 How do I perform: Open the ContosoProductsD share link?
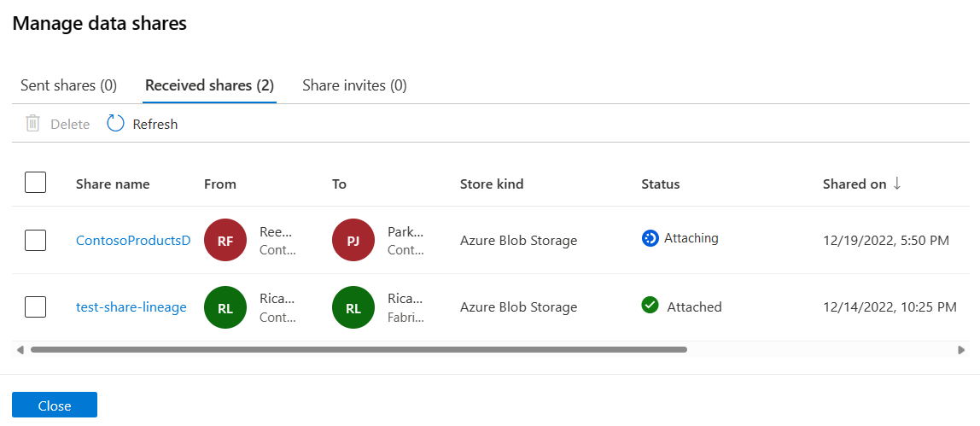click(x=133, y=241)
